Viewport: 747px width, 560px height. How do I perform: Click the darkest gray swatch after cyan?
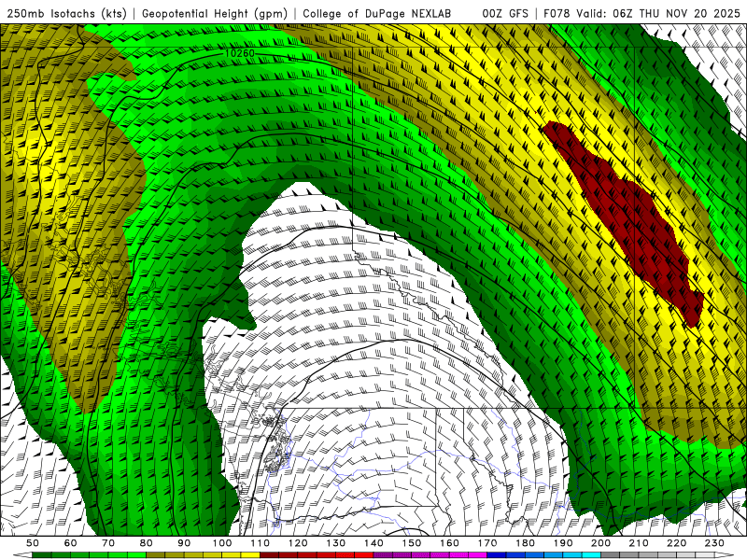[x=610, y=555]
